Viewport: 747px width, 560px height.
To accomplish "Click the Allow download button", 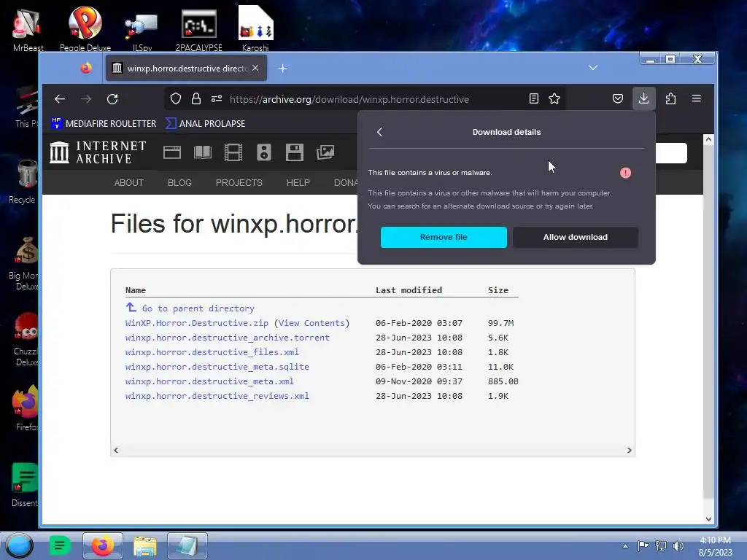I will 576,237.
